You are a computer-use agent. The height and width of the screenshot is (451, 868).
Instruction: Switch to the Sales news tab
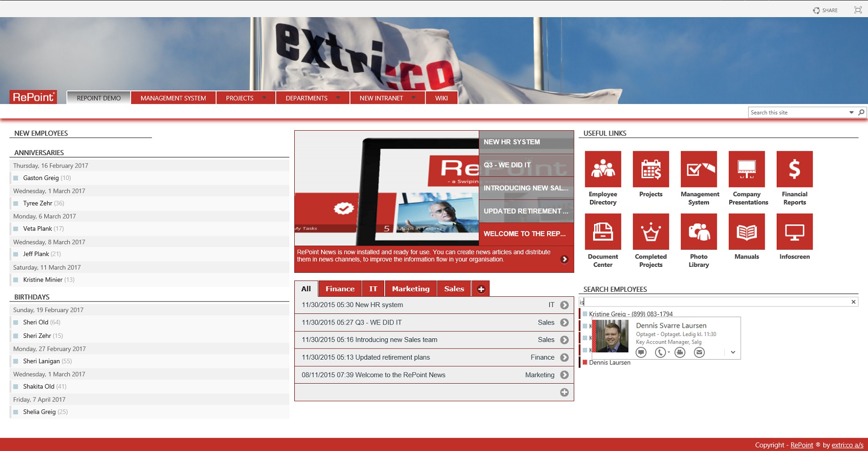[x=454, y=289]
